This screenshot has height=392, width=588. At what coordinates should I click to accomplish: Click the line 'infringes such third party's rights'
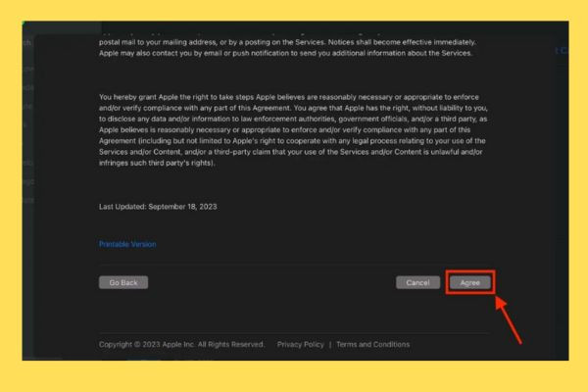[x=157, y=163]
